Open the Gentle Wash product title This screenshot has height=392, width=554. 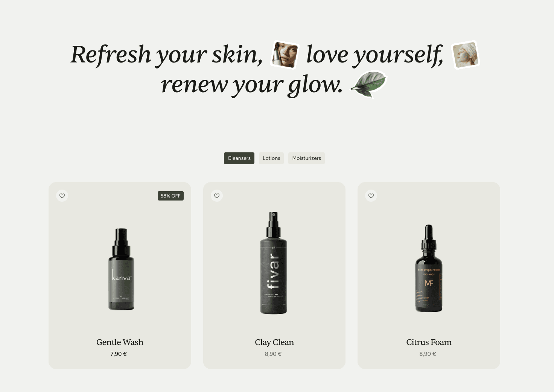(x=120, y=342)
